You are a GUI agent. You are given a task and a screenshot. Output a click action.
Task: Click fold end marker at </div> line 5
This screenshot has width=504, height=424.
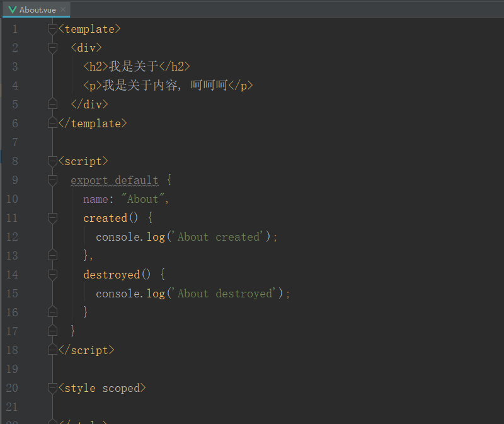pos(52,104)
